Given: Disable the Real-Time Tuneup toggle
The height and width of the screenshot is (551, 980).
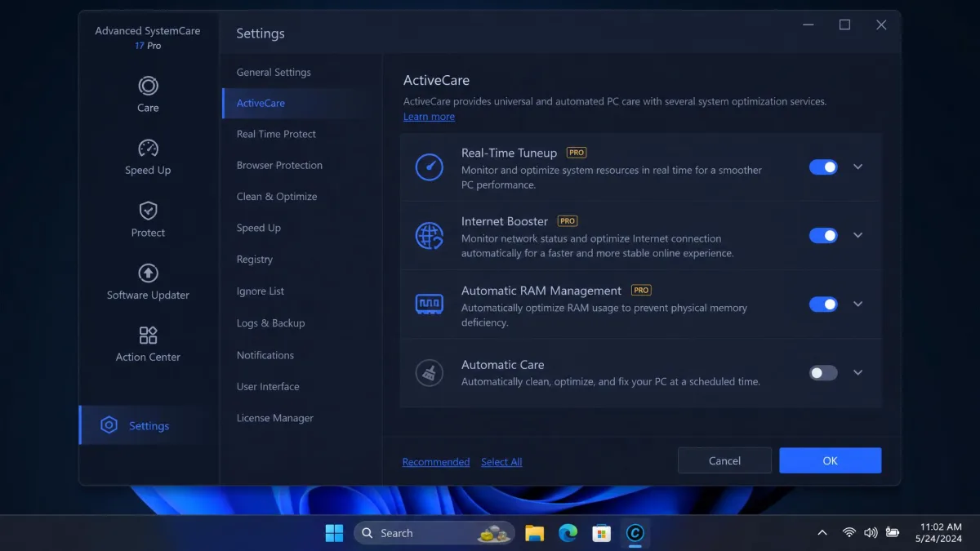Looking at the screenshot, I should pyautogui.click(x=823, y=167).
